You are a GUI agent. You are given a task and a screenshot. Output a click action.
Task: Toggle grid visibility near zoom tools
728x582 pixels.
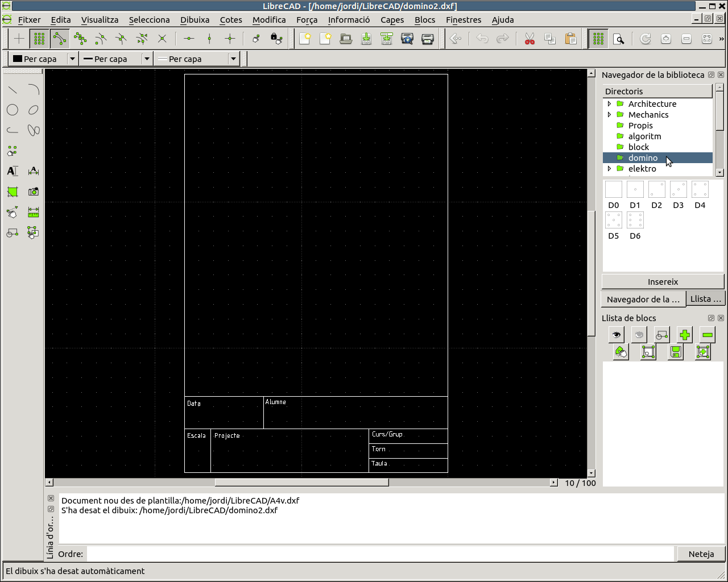[x=598, y=39]
